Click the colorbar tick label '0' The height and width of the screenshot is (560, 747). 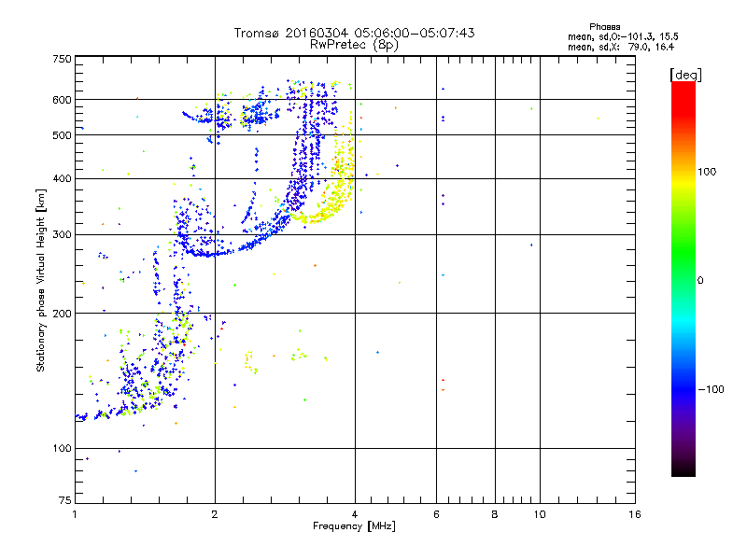700,281
